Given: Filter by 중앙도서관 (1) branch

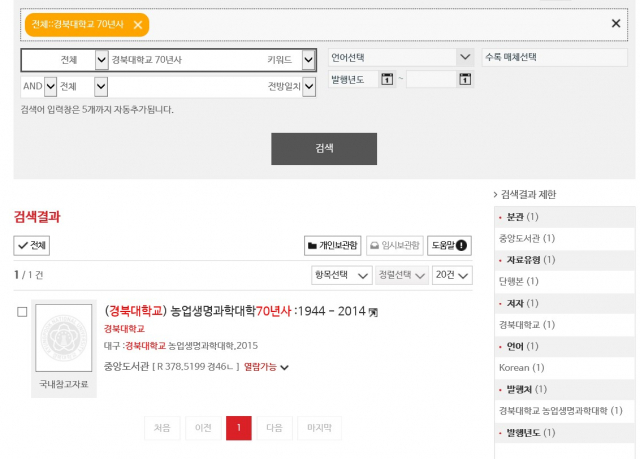Looking at the screenshot, I should click(x=527, y=238).
